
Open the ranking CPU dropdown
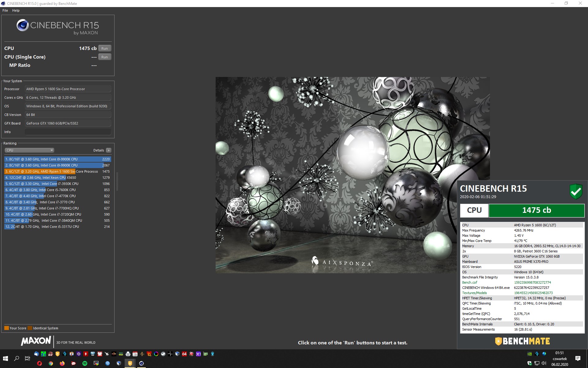point(29,150)
